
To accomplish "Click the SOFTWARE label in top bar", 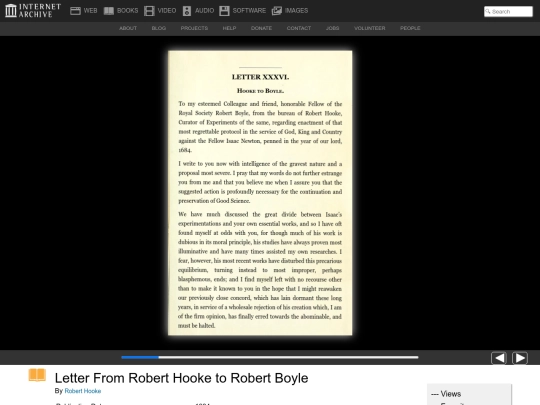I will [x=249, y=11].
